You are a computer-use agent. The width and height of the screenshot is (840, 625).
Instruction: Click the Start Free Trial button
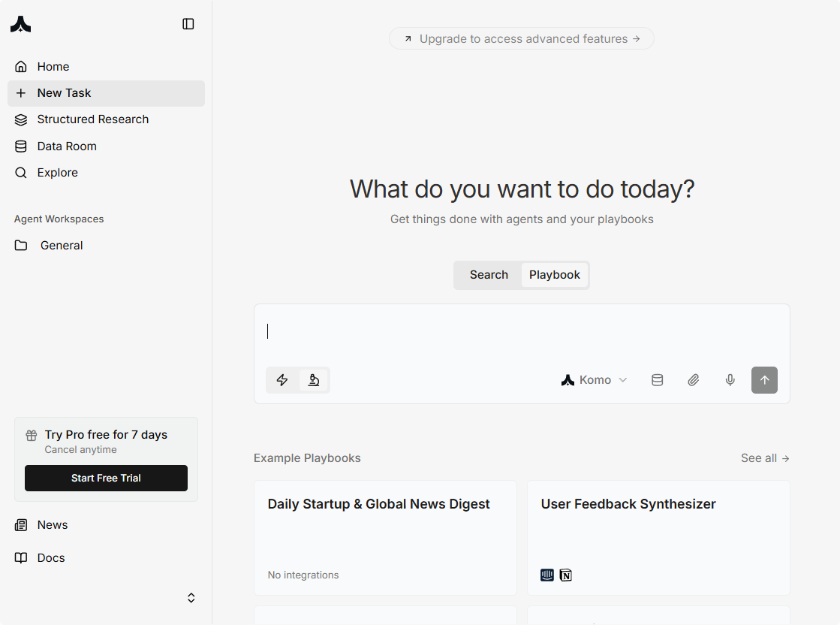click(106, 478)
